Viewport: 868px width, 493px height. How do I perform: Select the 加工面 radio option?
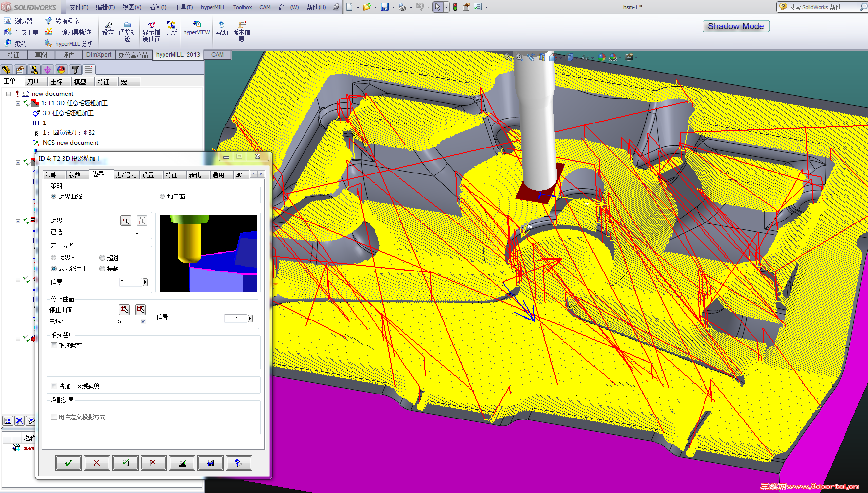[x=163, y=197]
